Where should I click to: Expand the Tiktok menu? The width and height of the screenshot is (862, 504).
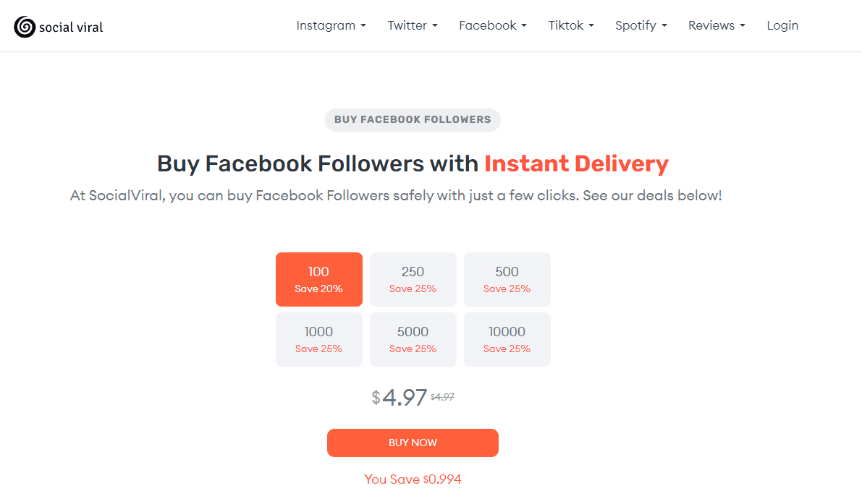tap(570, 25)
